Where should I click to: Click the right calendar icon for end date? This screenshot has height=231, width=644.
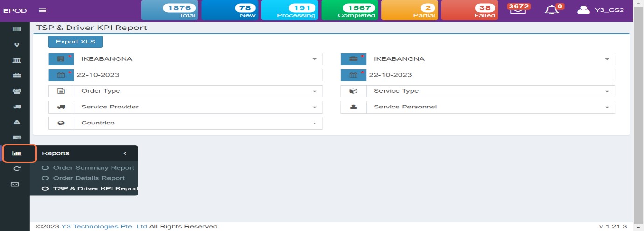click(x=354, y=75)
